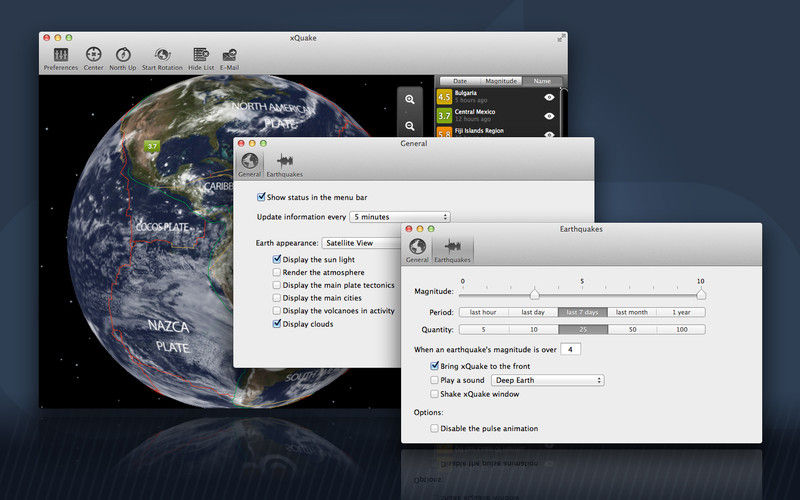Select period last hour
Image resolution: width=800 pixels, height=500 pixels.
point(483,312)
